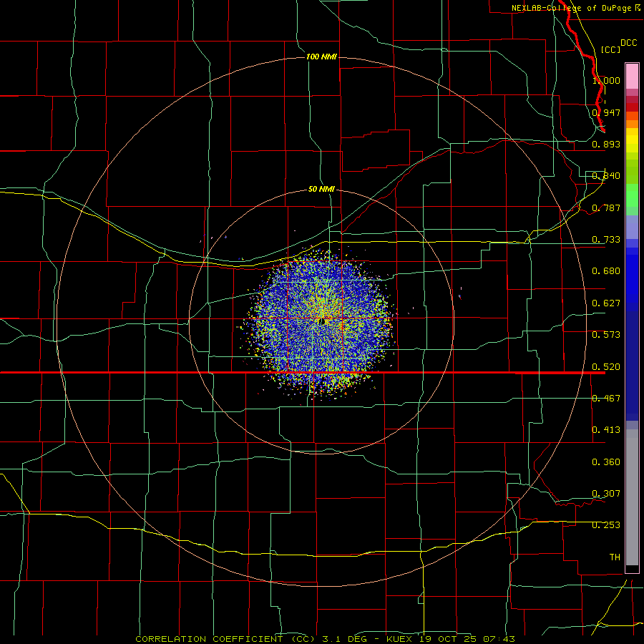The height and width of the screenshot is (644, 644).
Task: Click the TH label at the legend bottom
Action: click(615, 557)
